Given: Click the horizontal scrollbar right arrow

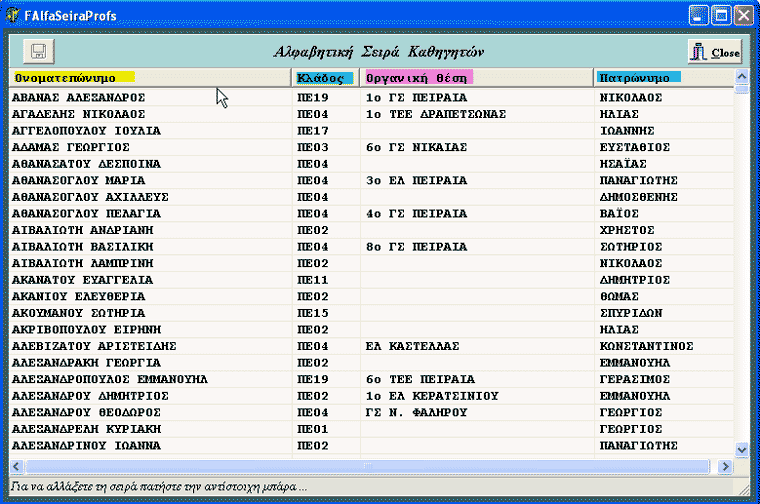Looking at the screenshot, I should (x=726, y=466).
